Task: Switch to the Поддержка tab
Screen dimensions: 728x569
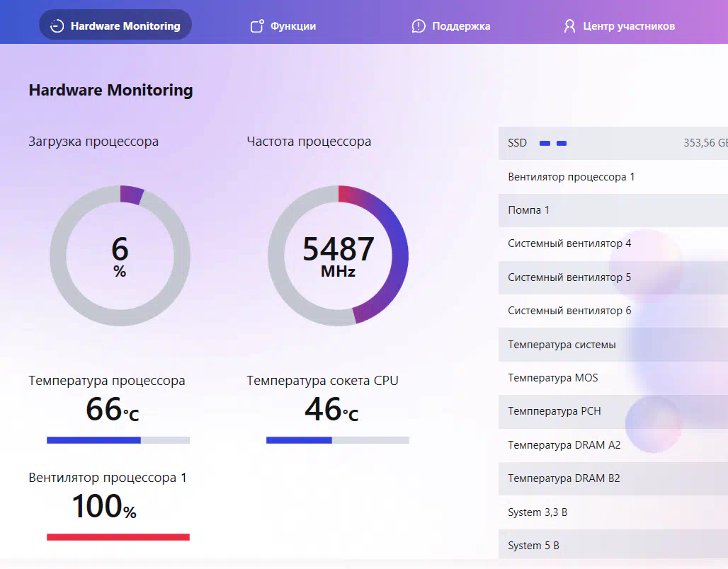Action: (x=460, y=26)
